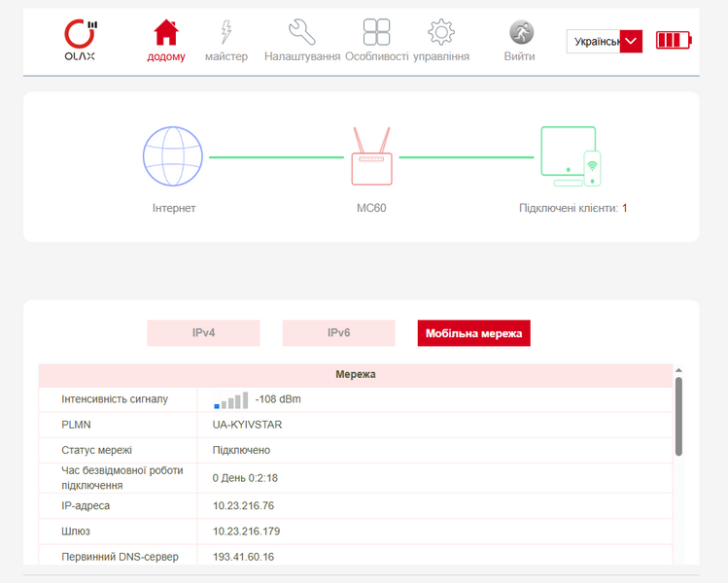
Task: Click the майстер menu label
Action: pyautogui.click(x=226, y=56)
